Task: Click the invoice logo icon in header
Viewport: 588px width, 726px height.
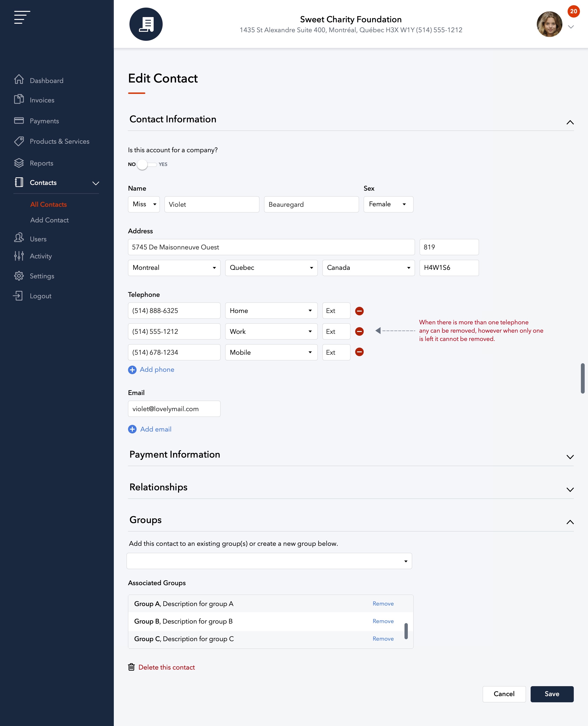Action: coord(146,24)
